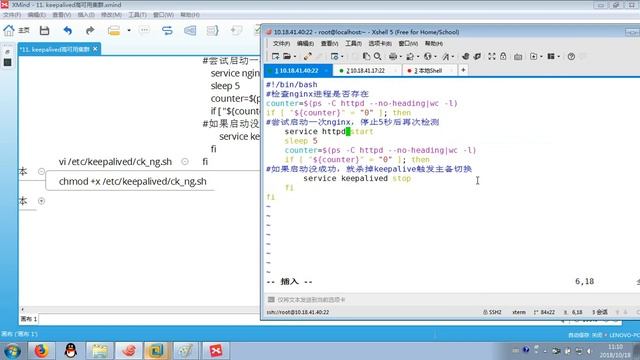Click the Xshell globe encoding icon
640x360 pixels.
pyautogui.click(x=427, y=56)
